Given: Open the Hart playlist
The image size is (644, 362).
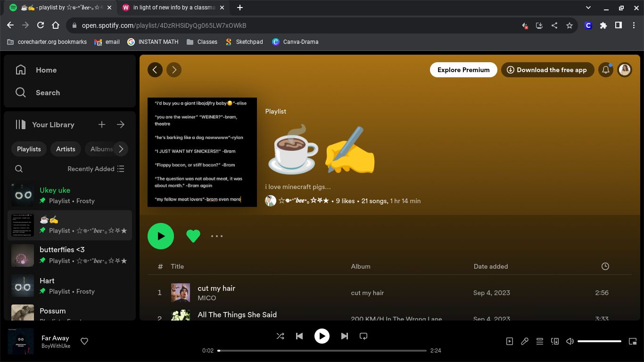Looking at the screenshot, I should coord(70,286).
